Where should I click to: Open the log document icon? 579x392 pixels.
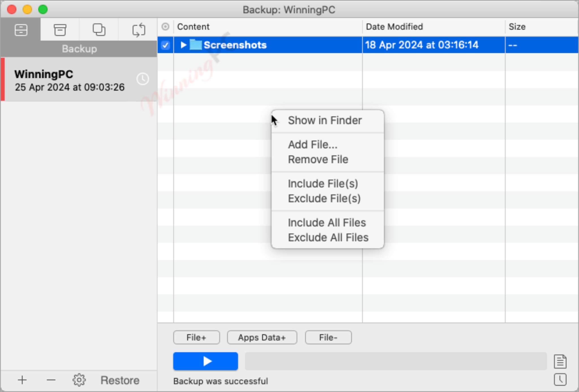coord(560,361)
